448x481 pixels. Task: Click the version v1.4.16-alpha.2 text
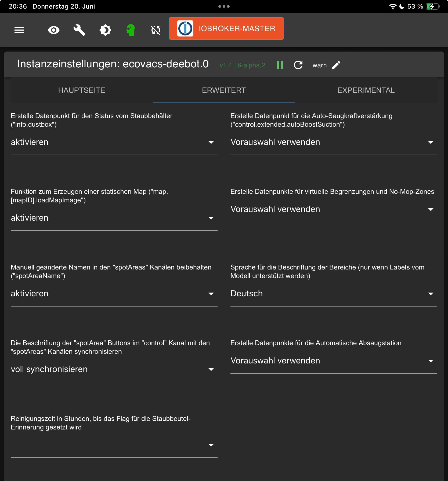coord(242,65)
